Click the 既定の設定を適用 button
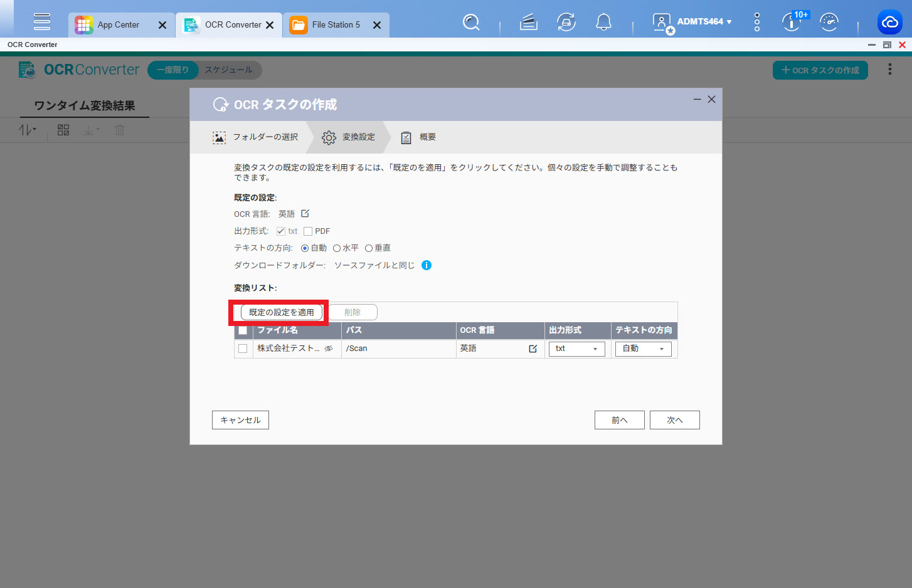The width and height of the screenshot is (912, 588). 282,312
